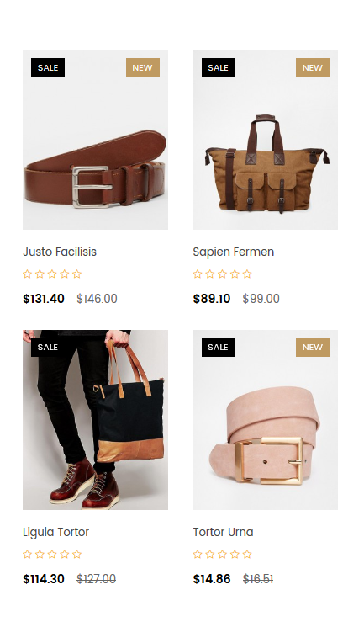This screenshot has height=643, width=364.
Task: Click the pink suede belt product image
Action: coord(266,420)
